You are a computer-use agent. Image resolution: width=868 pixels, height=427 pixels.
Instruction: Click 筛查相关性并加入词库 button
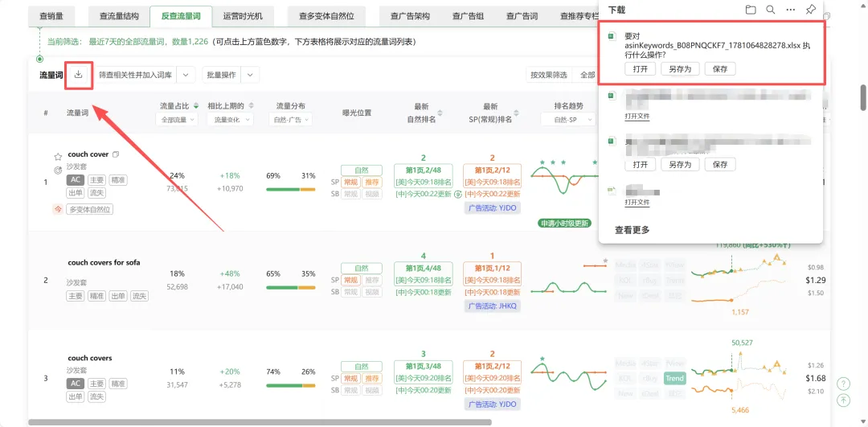click(135, 75)
